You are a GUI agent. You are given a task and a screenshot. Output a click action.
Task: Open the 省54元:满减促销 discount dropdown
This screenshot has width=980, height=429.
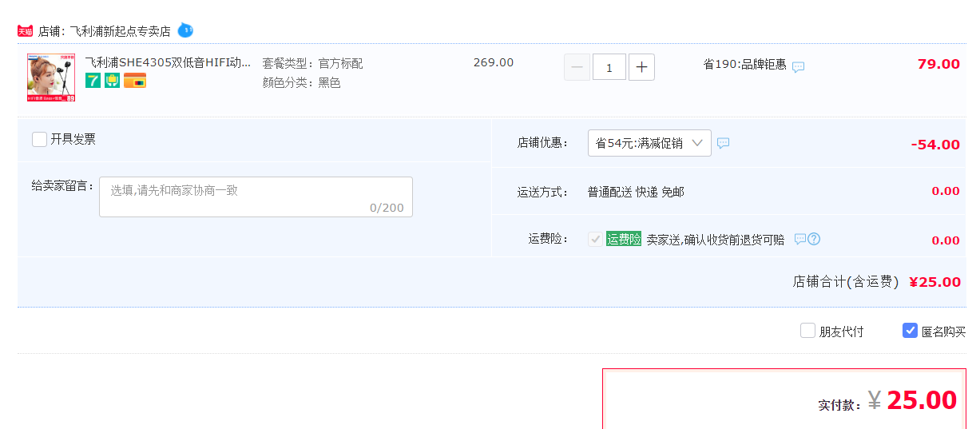[649, 143]
